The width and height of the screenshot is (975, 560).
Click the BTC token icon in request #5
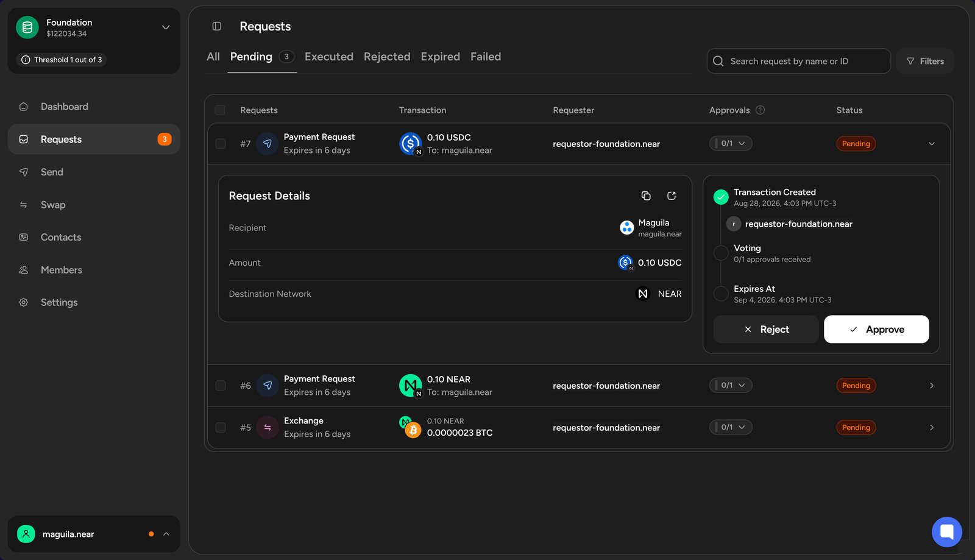click(x=413, y=430)
